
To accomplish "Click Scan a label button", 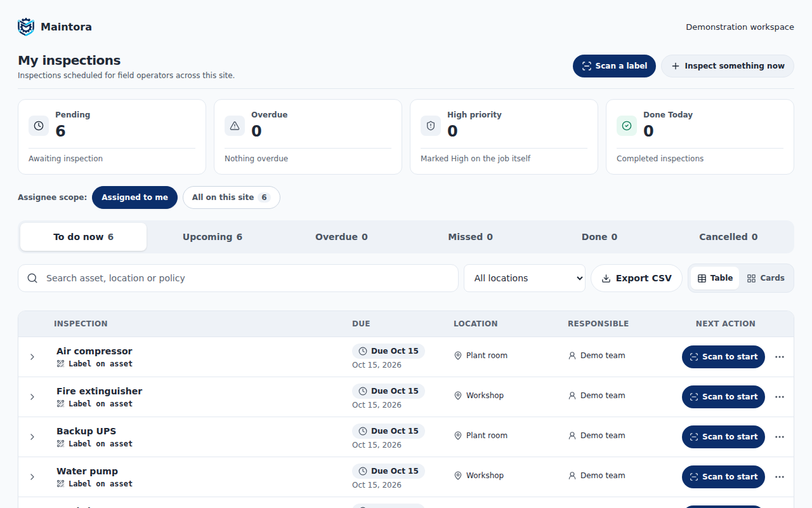I will click(x=614, y=66).
